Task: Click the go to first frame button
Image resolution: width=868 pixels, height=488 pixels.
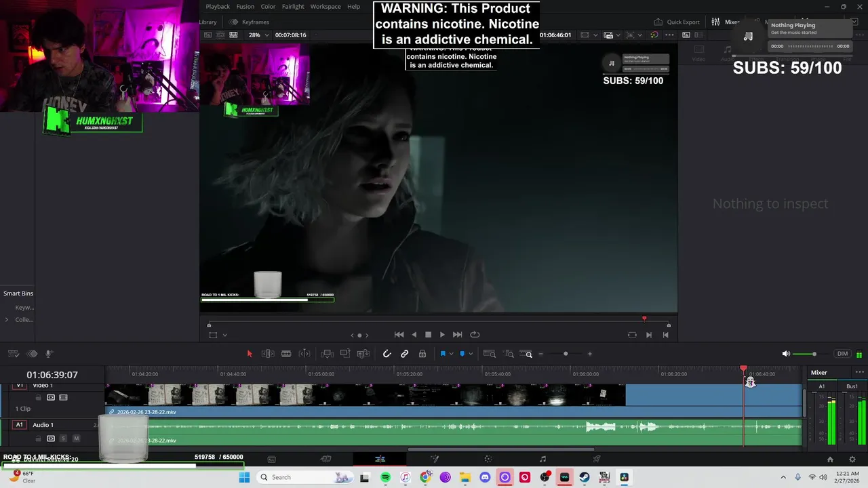Action: point(399,335)
